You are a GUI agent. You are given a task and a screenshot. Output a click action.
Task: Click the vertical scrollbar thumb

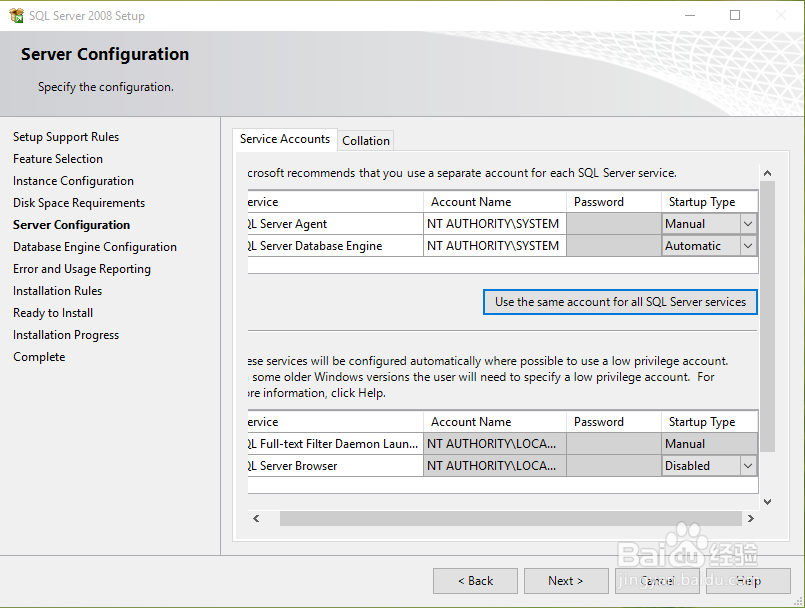click(767, 320)
